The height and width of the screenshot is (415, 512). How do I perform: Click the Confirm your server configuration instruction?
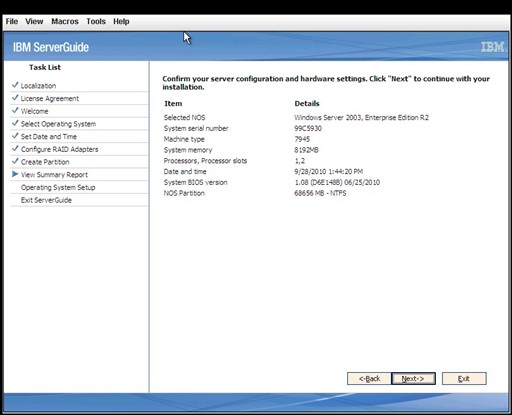click(x=326, y=83)
